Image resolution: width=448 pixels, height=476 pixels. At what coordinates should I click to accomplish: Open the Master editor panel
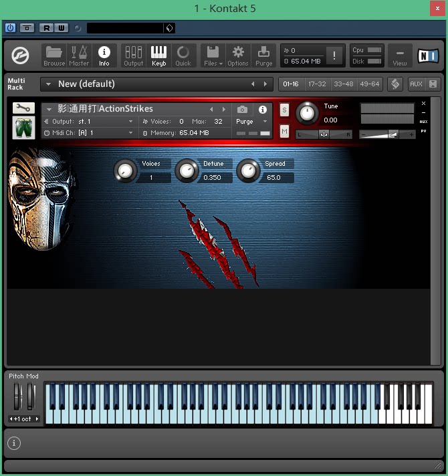79,56
